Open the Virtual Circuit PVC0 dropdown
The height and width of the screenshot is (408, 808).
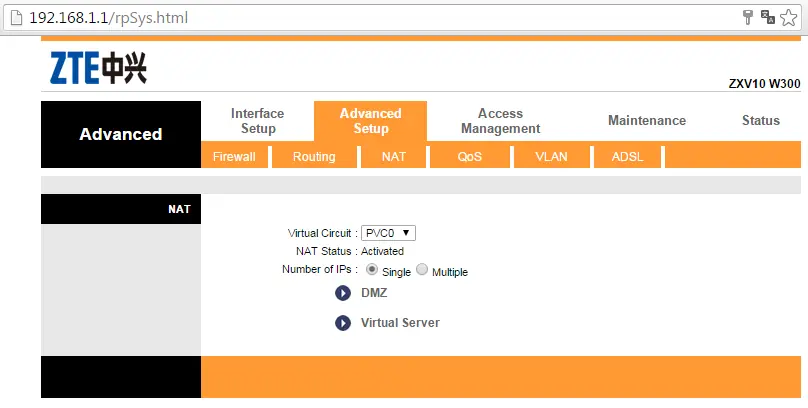click(x=388, y=233)
